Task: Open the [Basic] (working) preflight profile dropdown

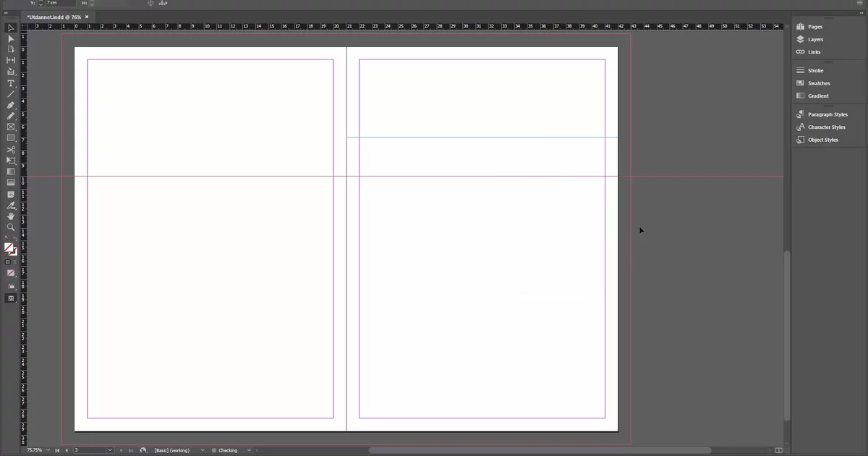Action: click(x=202, y=450)
